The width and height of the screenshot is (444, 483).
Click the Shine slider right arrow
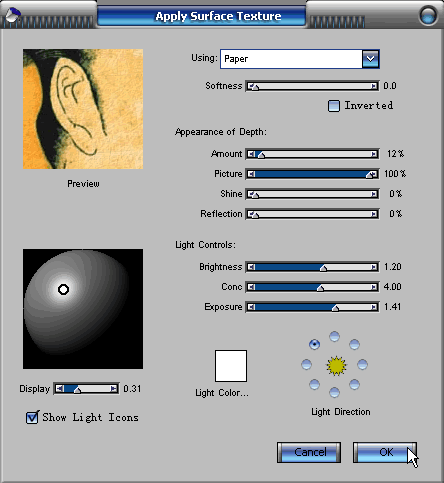(374, 194)
